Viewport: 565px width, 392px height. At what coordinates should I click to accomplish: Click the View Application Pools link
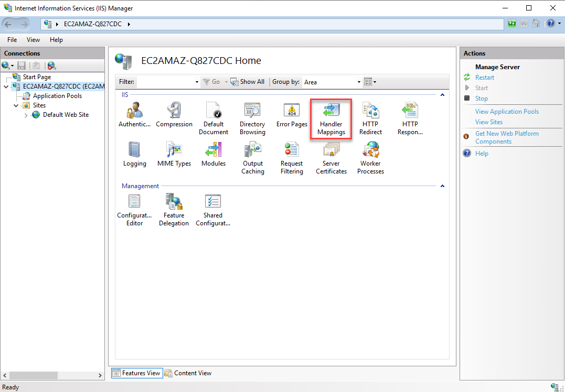point(507,112)
